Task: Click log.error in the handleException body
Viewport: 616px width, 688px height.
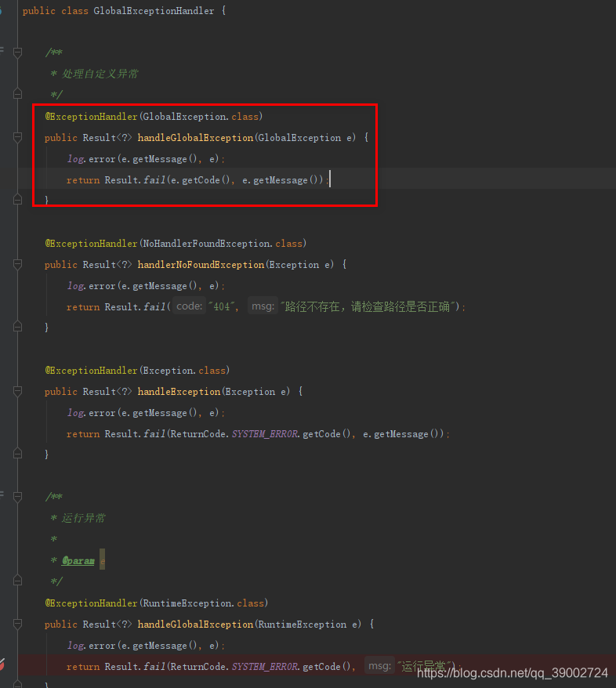Action: tap(91, 413)
